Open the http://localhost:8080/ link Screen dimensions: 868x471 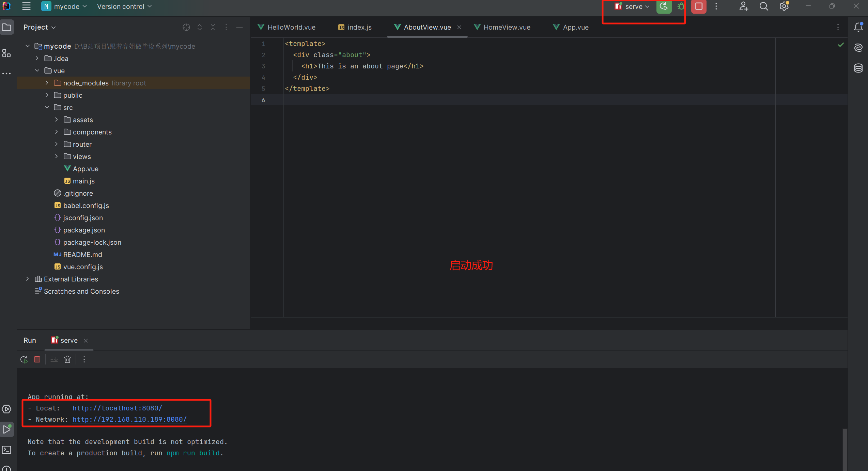coord(117,408)
